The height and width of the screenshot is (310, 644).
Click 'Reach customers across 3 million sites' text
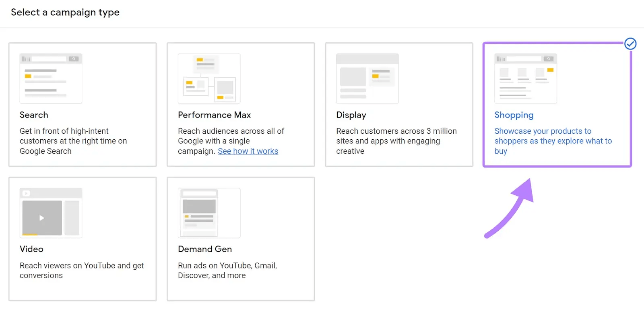point(396,141)
